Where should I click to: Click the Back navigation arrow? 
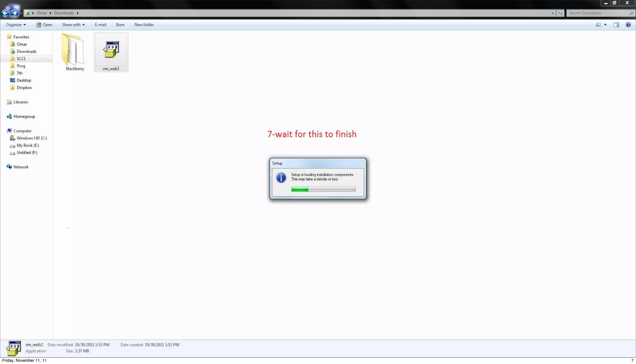pyautogui.click(x=5, y=13)
